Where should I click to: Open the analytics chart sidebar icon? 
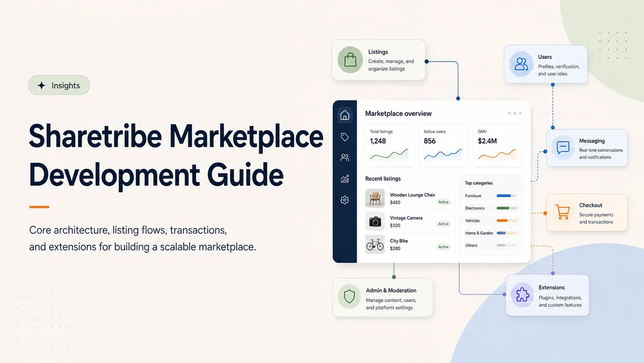[344, 179]
